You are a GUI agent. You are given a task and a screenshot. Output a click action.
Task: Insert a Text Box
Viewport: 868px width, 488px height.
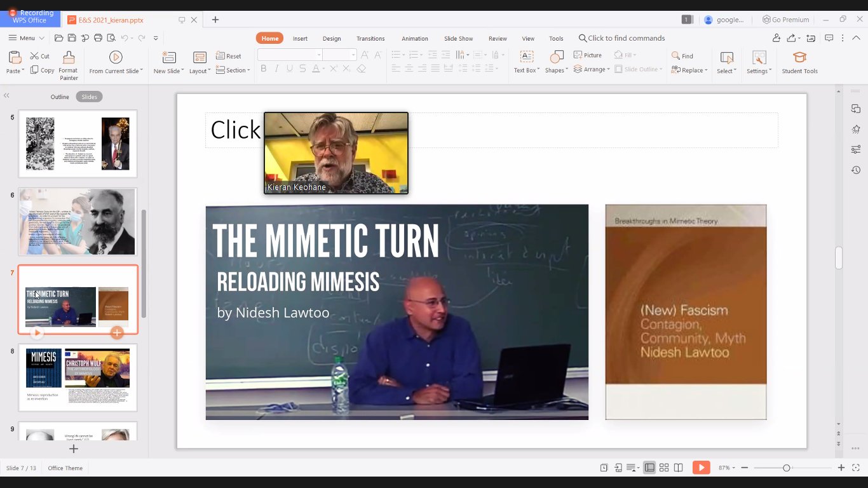(526, 63)
